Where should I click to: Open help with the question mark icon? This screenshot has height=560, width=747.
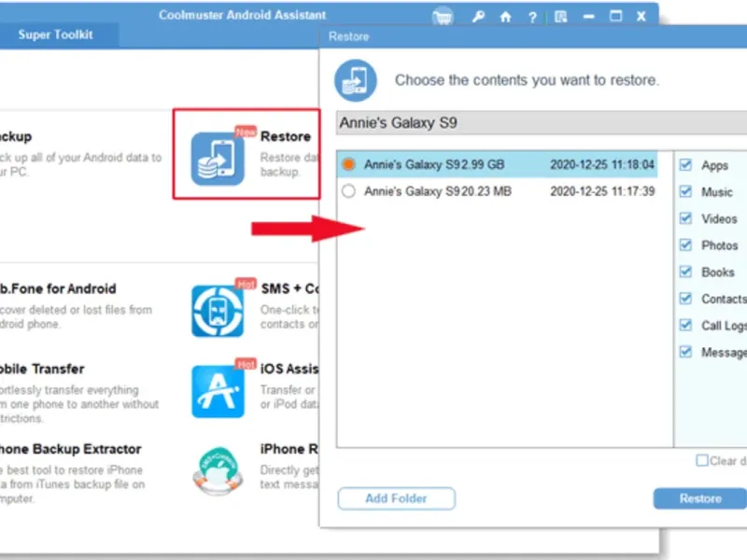click(x=532, y=18)
